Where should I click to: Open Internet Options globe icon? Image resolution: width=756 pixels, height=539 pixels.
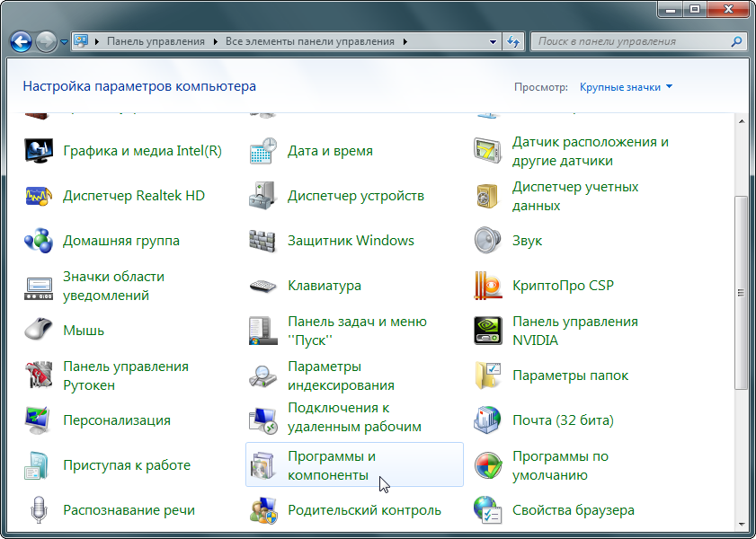(488, 510)
